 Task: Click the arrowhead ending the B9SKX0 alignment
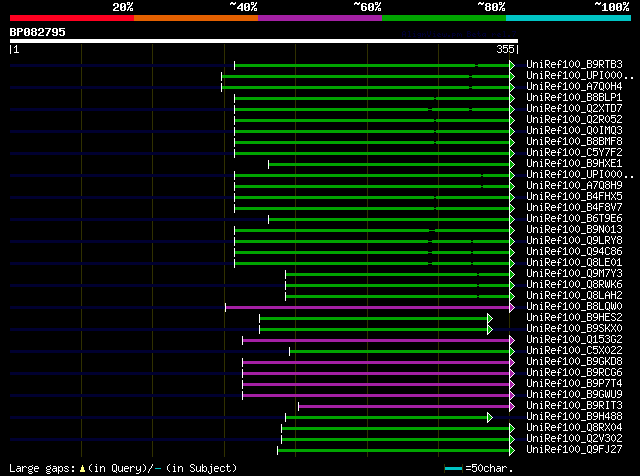click(x=490, y=329)
